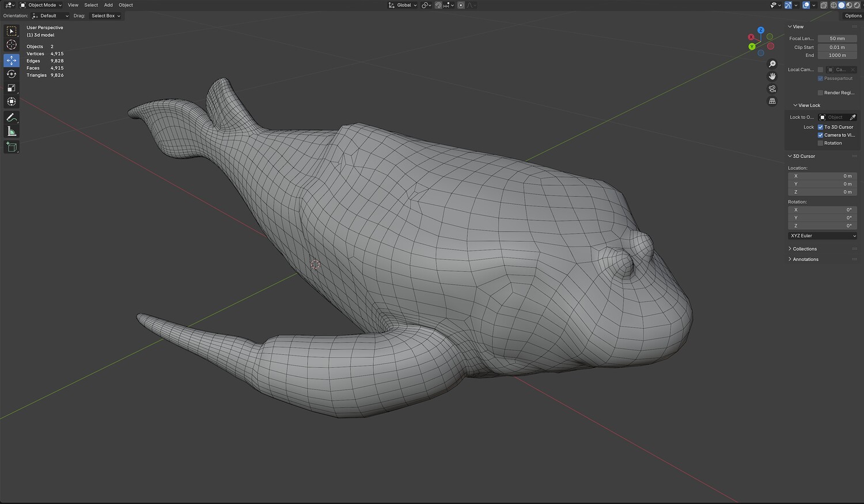
Task: Activate the Transform tool
Action: pos(12,101)
